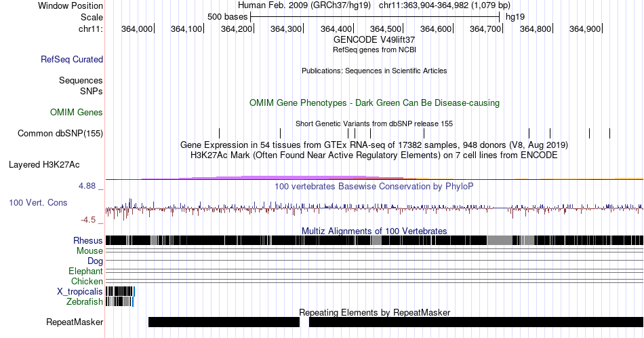
Task: Click the OMIM Gene Phenotypes track title
Action: point(374,102)
